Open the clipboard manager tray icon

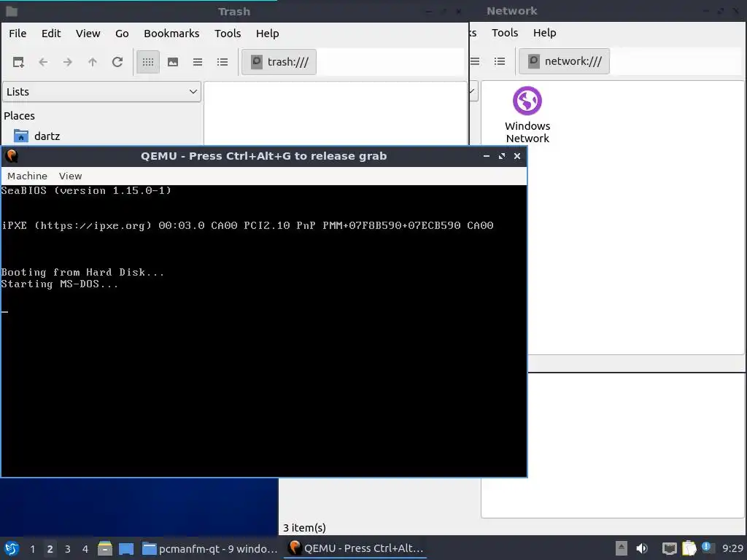[689, 548]
